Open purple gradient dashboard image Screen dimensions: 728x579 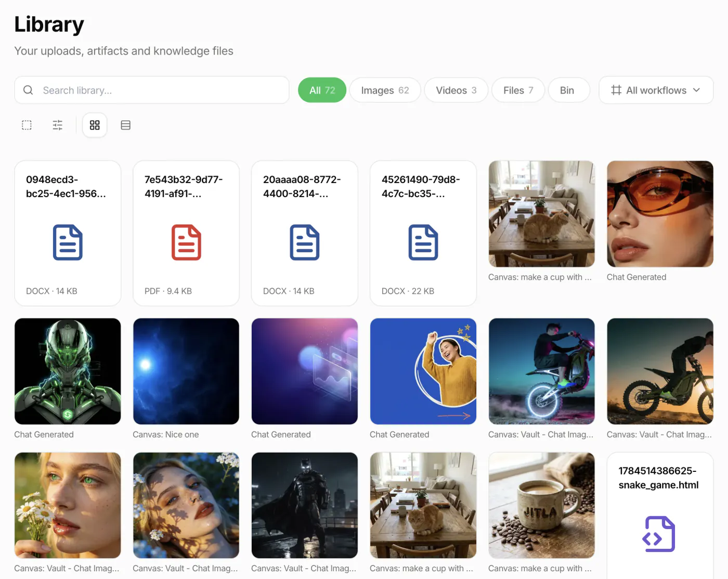tap(305, 371)
